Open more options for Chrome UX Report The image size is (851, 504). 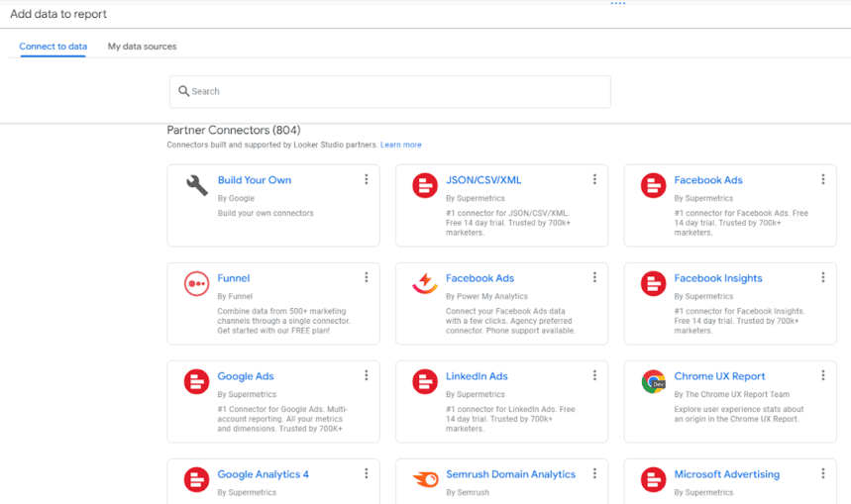[x=823, y=375]
